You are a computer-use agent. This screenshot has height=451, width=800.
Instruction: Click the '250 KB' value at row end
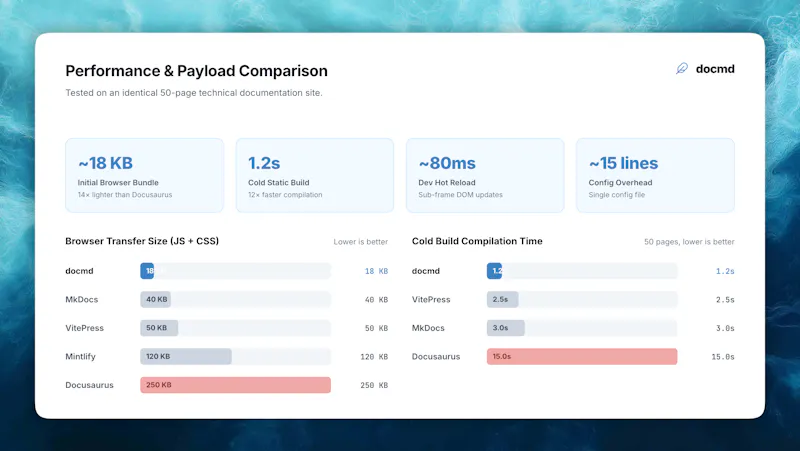click(374, 386)
